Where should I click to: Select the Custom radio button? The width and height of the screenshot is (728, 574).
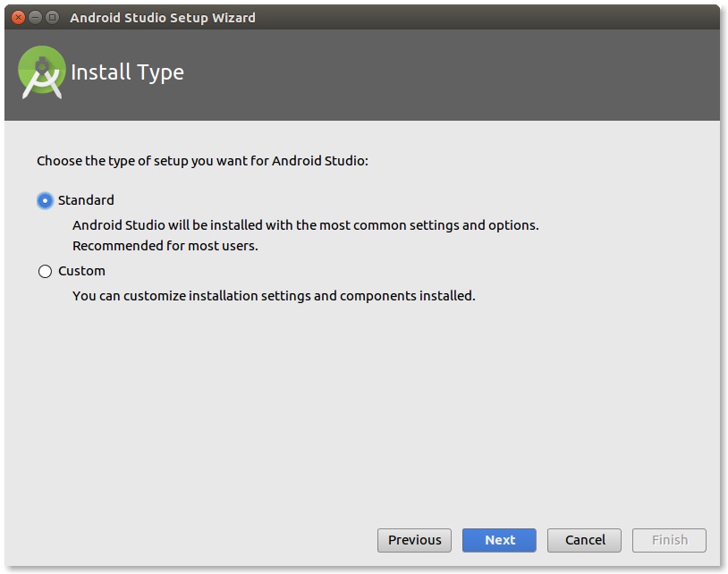[45, 271]
